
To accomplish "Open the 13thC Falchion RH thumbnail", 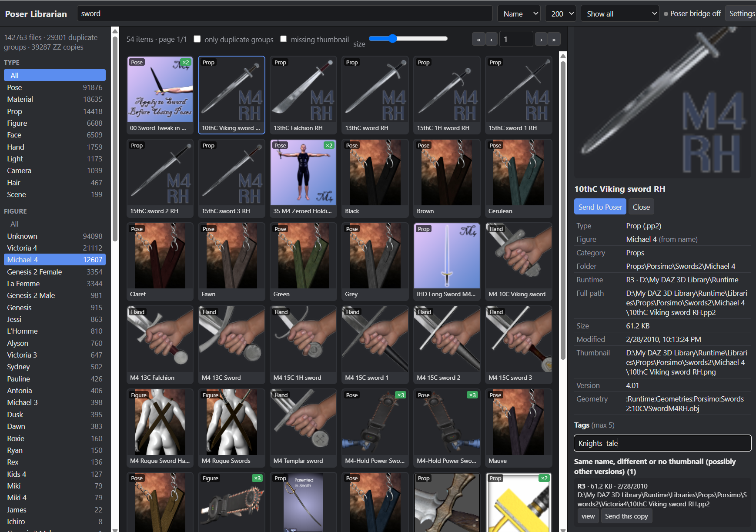I will click(x=303, y=95).
